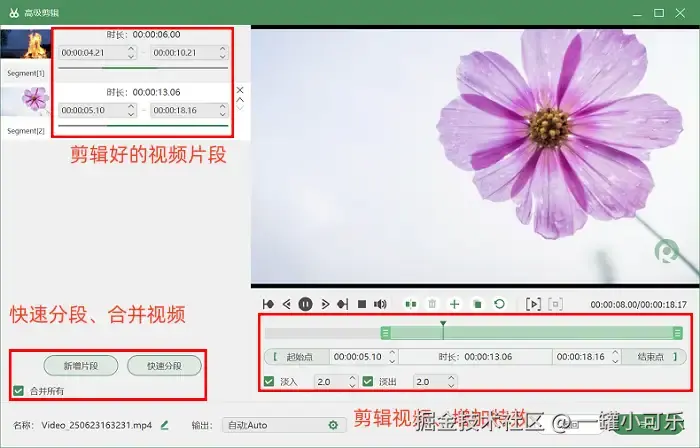Click the timeline right trim handle

(677, 332)
